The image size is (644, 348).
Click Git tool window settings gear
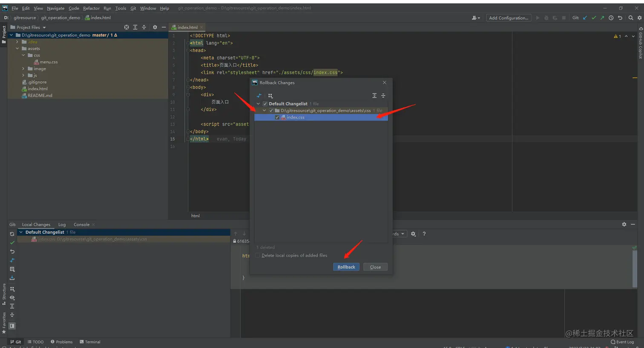point(624,224)
